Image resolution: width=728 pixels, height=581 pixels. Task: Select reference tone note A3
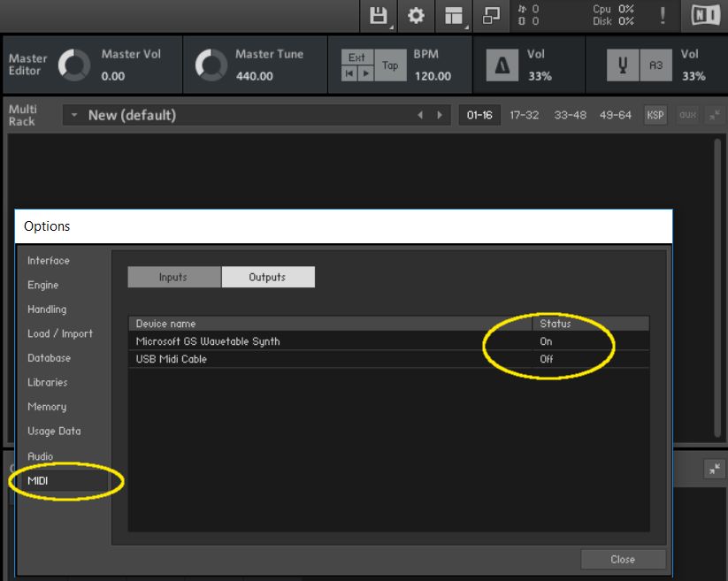click(x=655, y=65)
